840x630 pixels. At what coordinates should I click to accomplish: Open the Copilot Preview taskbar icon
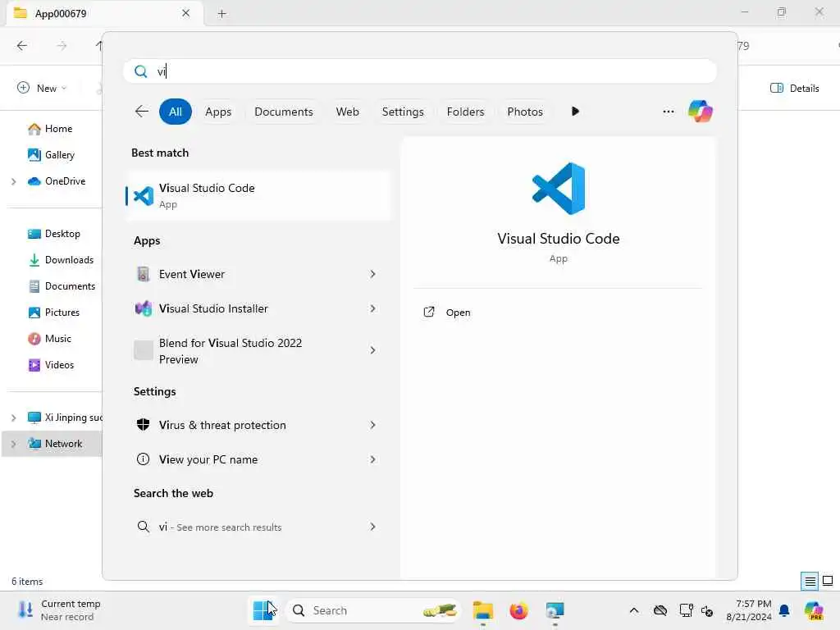pyautogui.click(x=814, y=610)
